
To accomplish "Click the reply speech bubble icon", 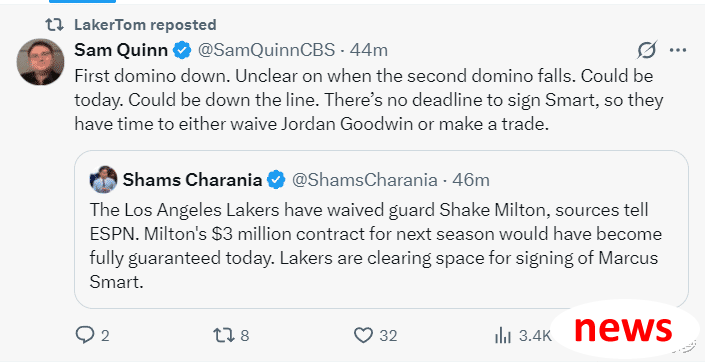I will point(85,335).
